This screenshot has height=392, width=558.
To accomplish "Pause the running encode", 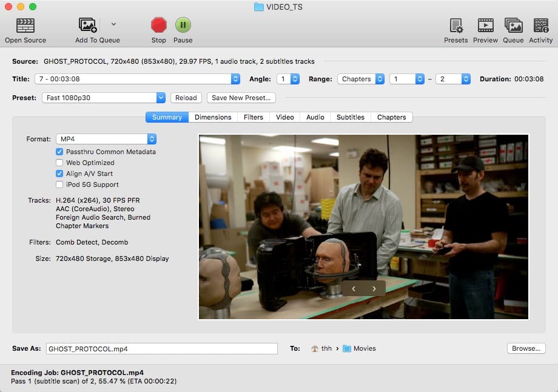I will [x=183, y=25].
